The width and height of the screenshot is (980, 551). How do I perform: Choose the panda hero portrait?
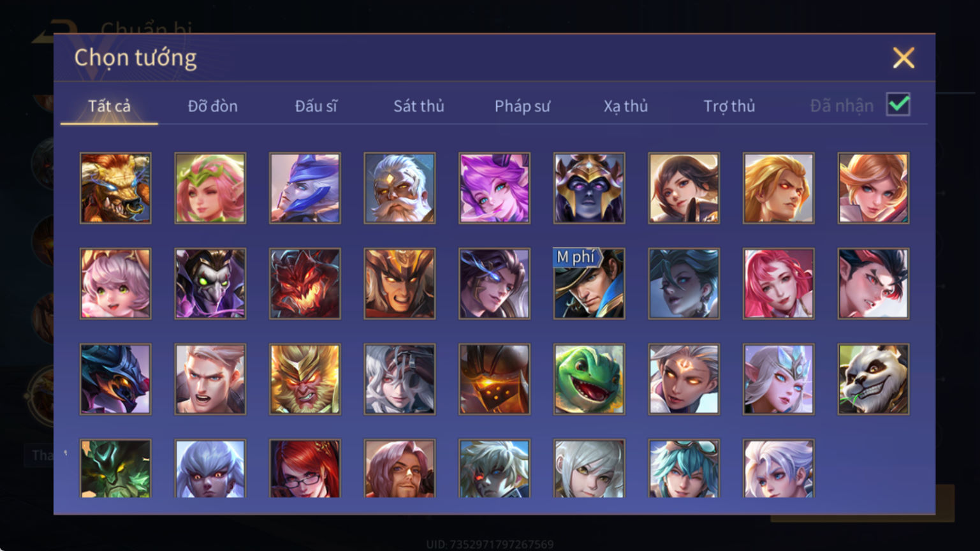(x=874, y=379)
